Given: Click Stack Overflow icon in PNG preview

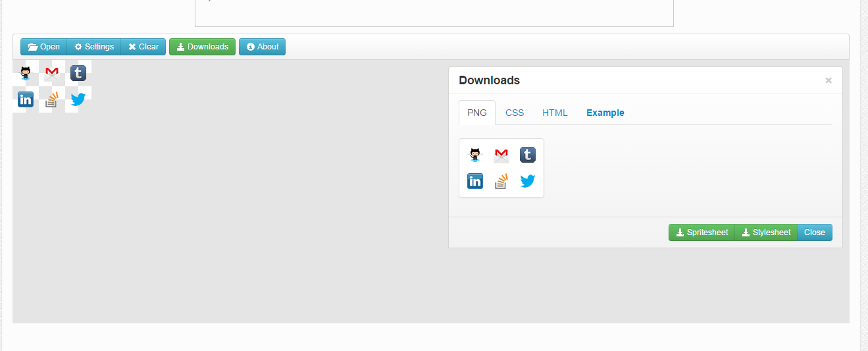Looking at the screenshot, I should click(x=501, y=181).
